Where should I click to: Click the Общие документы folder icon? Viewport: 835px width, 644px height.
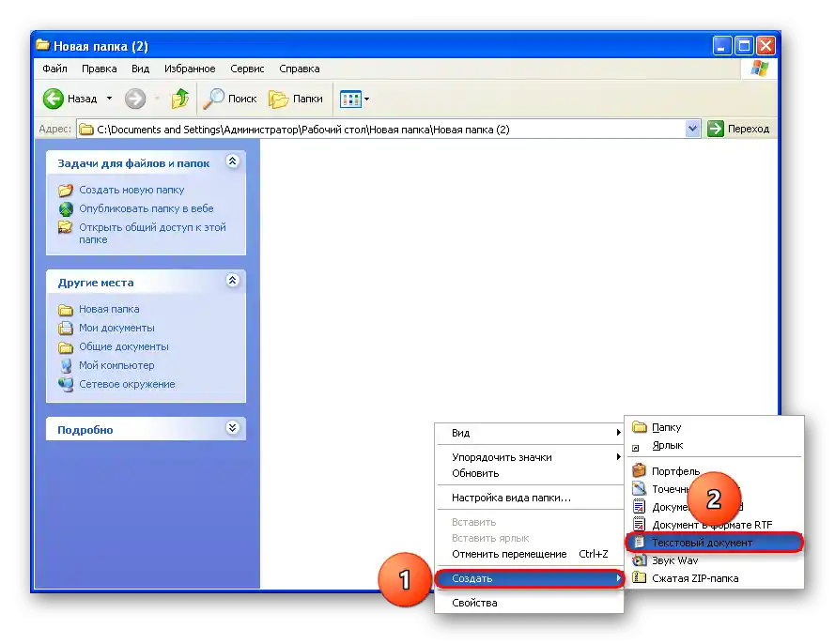66,347
